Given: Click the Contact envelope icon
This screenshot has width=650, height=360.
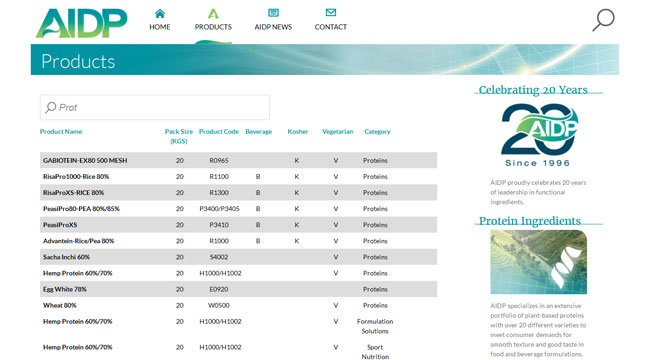Looking at the screenshot, I should point(331,12).
